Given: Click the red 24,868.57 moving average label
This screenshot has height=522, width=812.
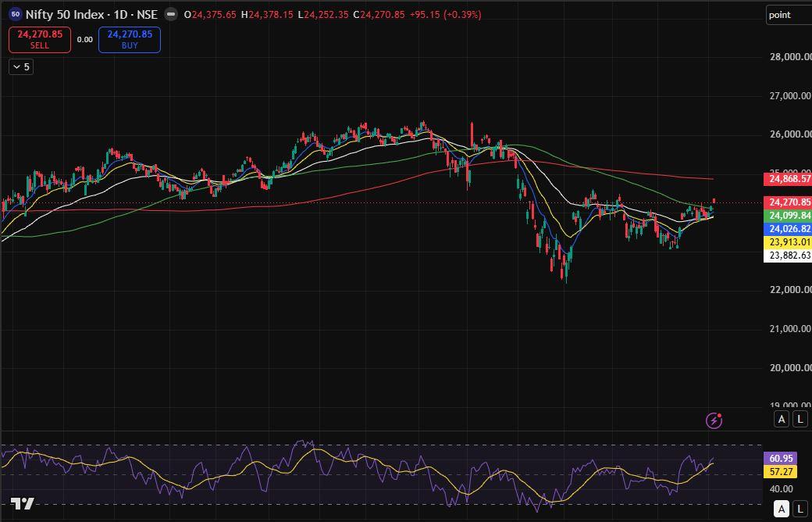Looking at the screenshot, I should point(788,179).
